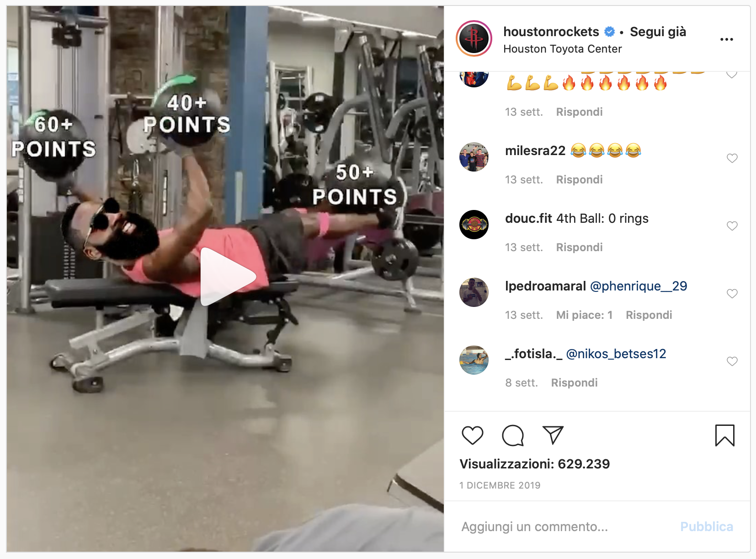Save post with bookmark icon
Image resolution: width=756 pixels, height=559 pixels.
[x=724, y=435]
